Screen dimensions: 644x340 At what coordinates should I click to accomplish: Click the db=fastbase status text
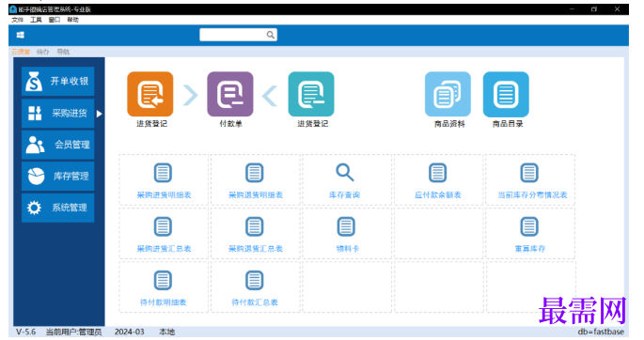coord(601,332)
